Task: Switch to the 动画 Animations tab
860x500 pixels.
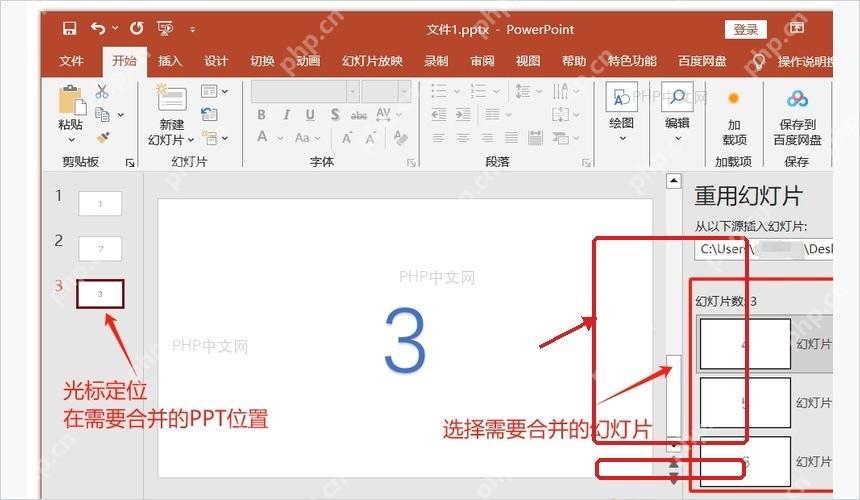Action: (x=308, y=61)
